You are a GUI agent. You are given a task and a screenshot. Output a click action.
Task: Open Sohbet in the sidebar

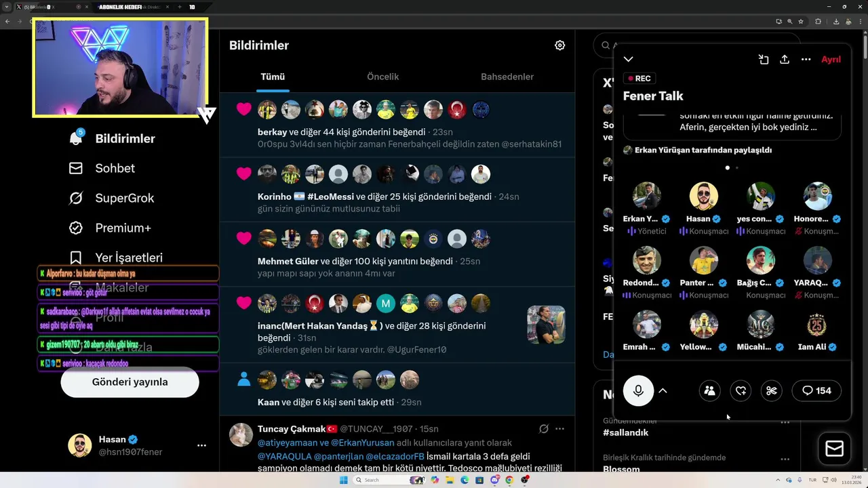point(102,168)
